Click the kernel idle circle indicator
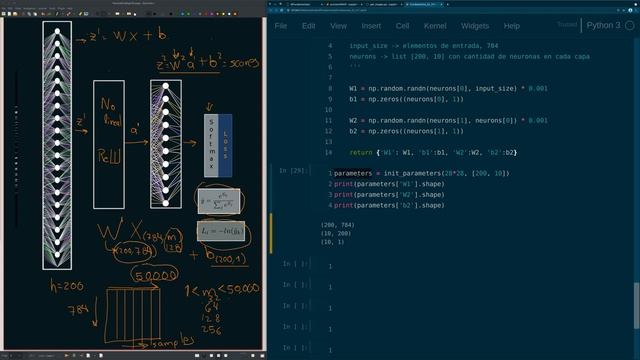Image resolution: width=640 pixels, height=360 pixels. tap(630, 25)
